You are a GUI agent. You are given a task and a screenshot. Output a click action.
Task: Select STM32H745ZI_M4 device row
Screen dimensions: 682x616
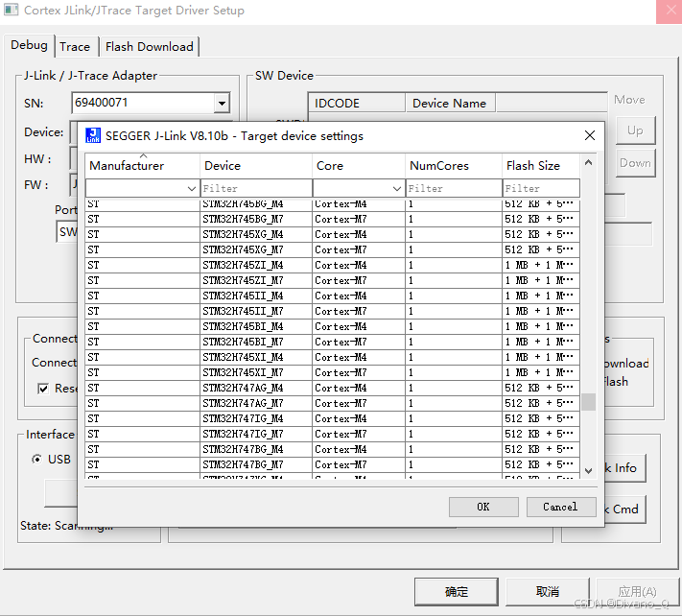click(332, 265)
